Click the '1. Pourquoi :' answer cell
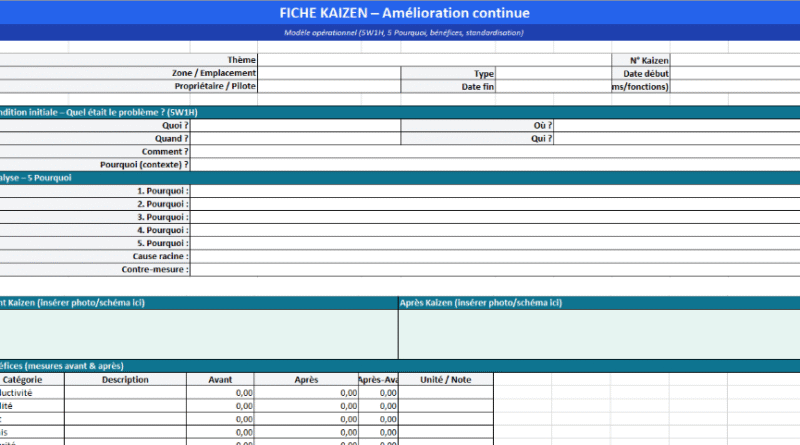The width and height of the screenshot is (800, 445). point(495,191)
